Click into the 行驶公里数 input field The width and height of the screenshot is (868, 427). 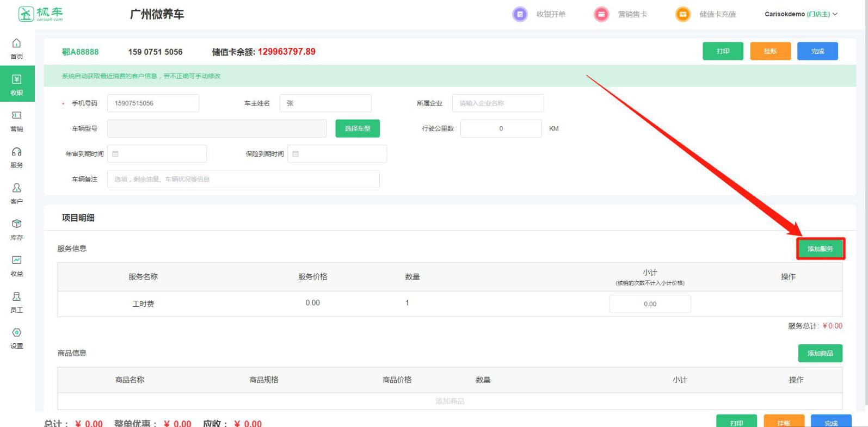tap(501, 128)
